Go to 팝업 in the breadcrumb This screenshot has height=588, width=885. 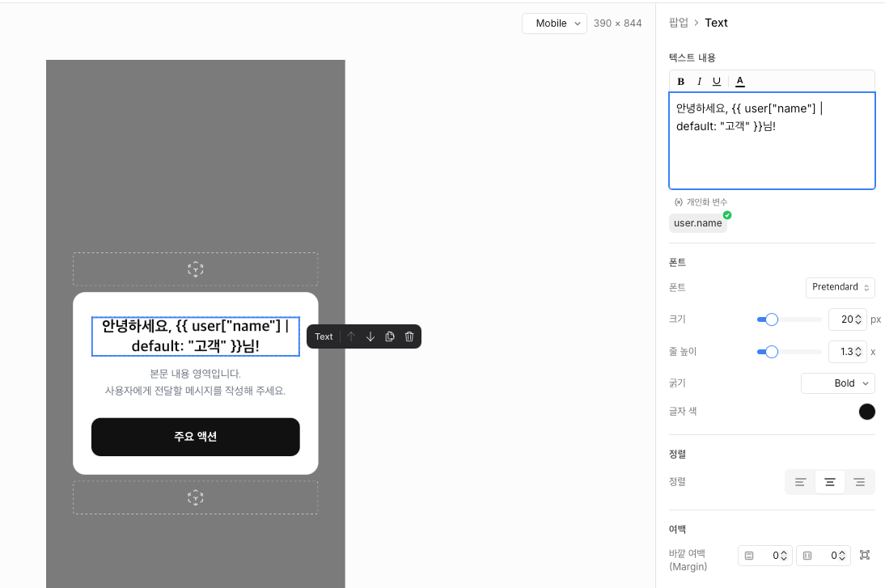[x=679, y=23]
